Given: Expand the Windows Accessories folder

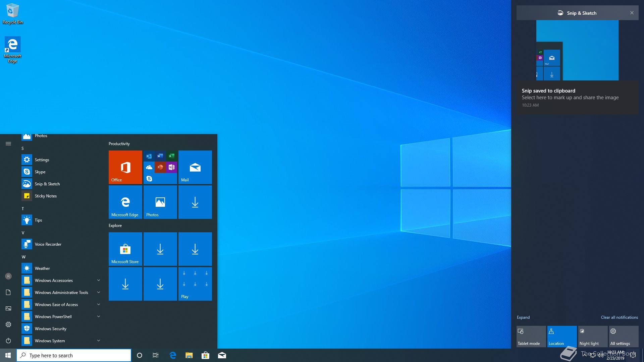Looking at the screenshot, I should click(x=62, y=281).
